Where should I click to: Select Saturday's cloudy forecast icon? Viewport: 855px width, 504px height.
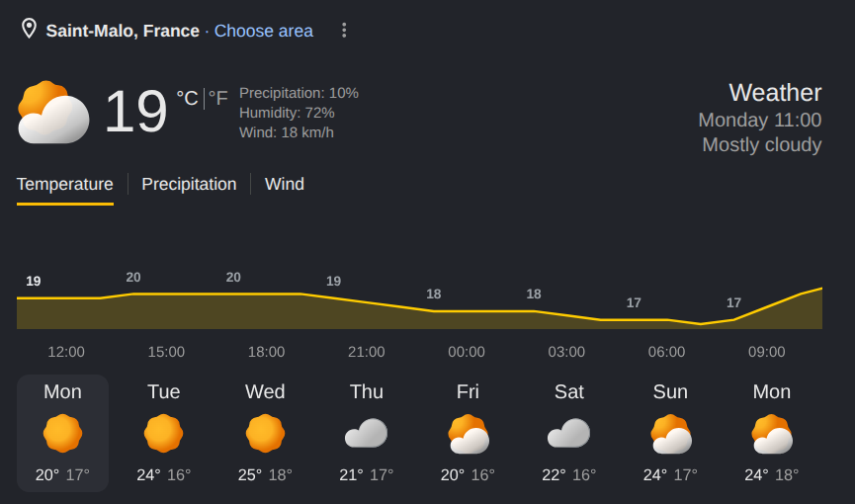[568, 433]
